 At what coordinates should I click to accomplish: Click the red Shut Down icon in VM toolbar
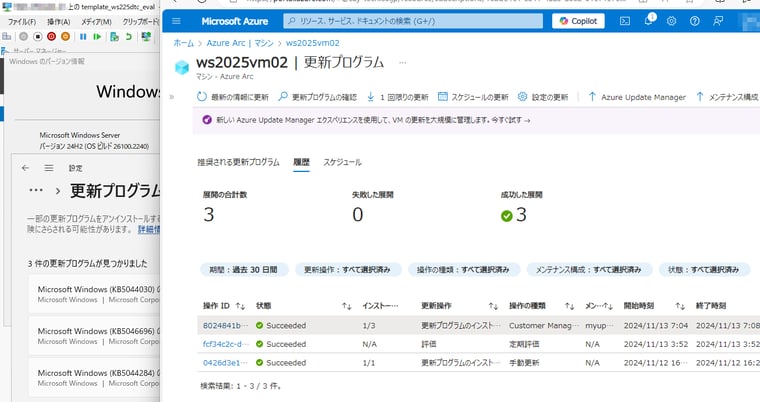51,36
